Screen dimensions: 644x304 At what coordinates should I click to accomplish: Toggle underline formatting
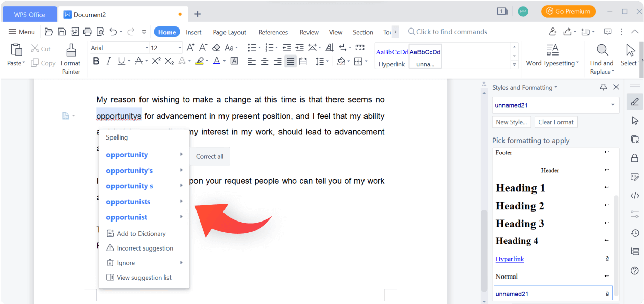point(121,61)
